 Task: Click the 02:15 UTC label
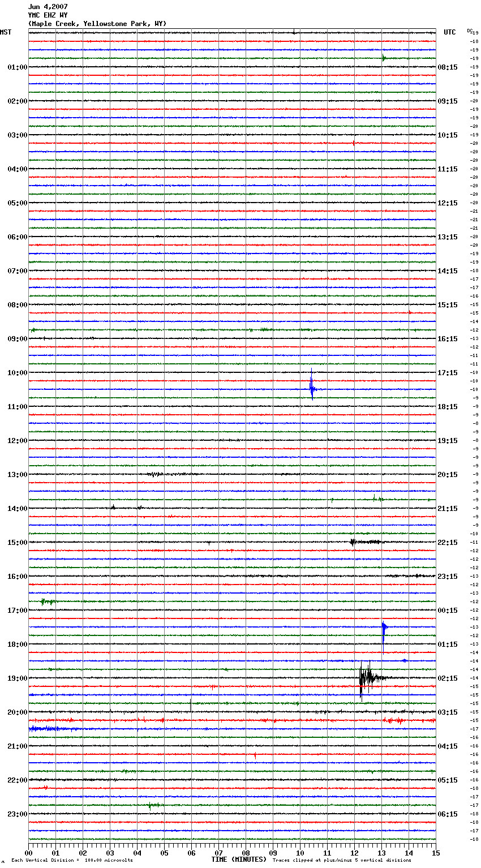[448, 678]
